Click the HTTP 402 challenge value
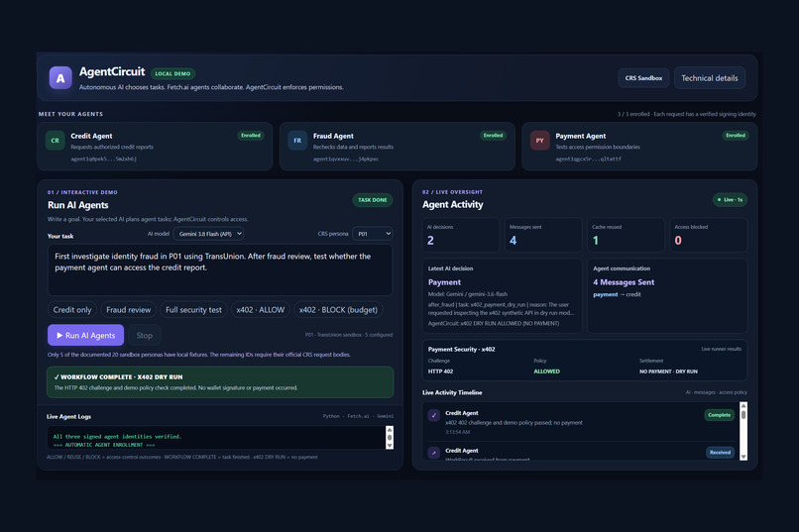The height and width of the screenshot is (532, 799). point(440,372)
